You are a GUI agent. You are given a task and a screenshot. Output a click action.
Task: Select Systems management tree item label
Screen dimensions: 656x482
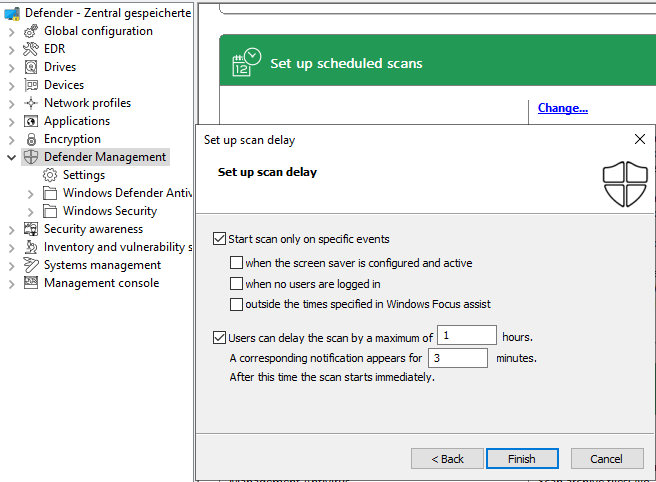click(x=102, y=265)
